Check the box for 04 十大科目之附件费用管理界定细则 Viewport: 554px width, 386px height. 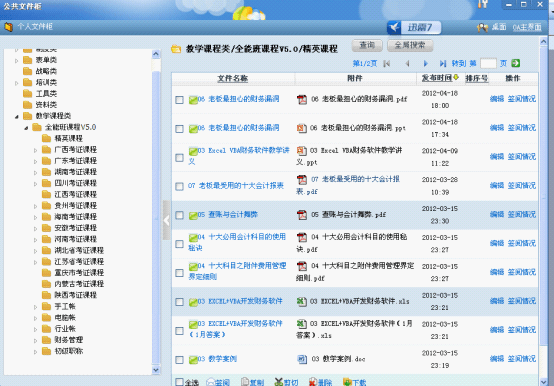[179, 273]
